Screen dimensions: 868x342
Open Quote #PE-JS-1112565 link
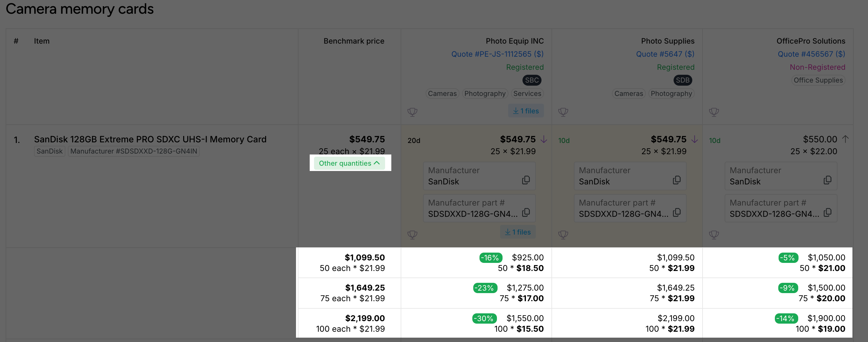tap(497, 54)
